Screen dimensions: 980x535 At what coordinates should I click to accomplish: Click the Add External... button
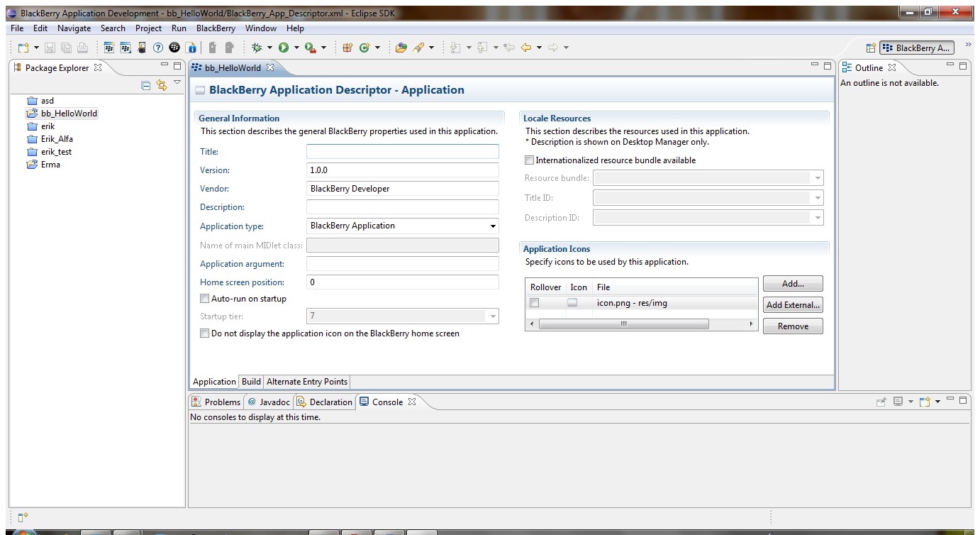click(x=793, y=305)
